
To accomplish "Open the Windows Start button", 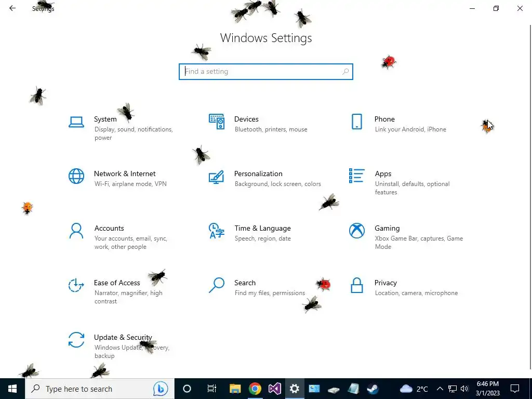I will [12, 389].
